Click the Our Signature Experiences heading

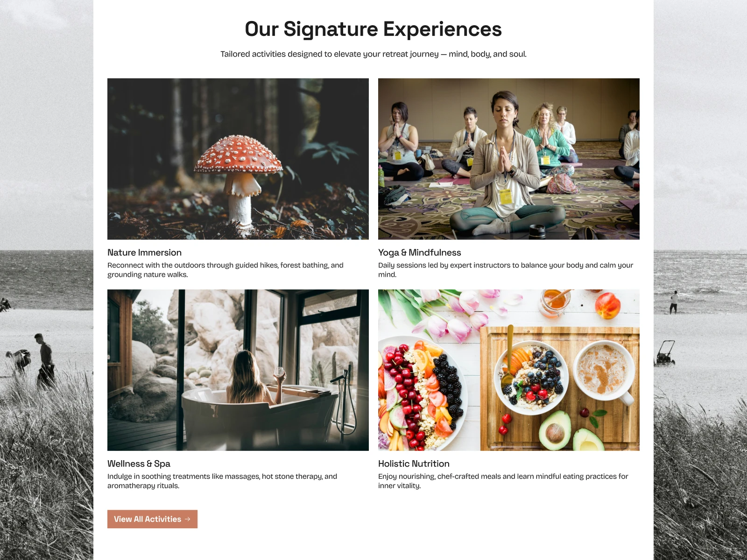(x=373, y=29)
